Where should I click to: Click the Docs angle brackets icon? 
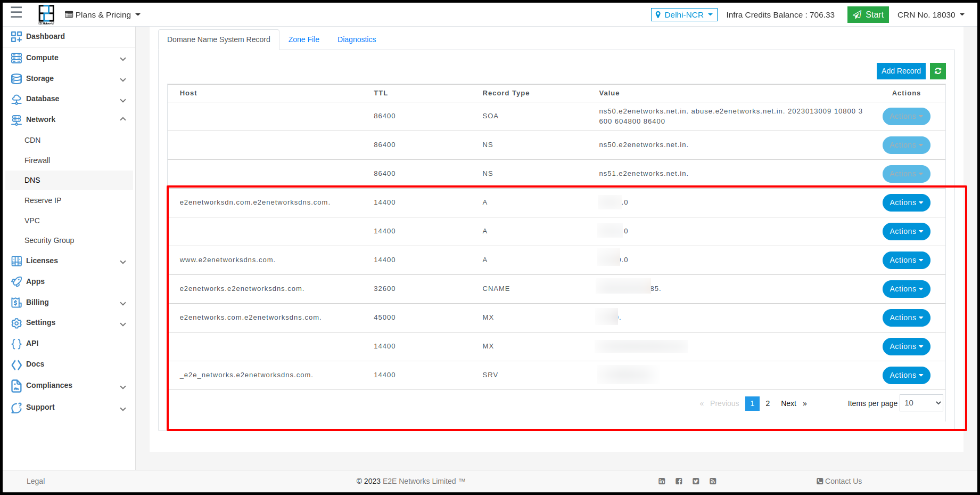click(x=17, y=364)
